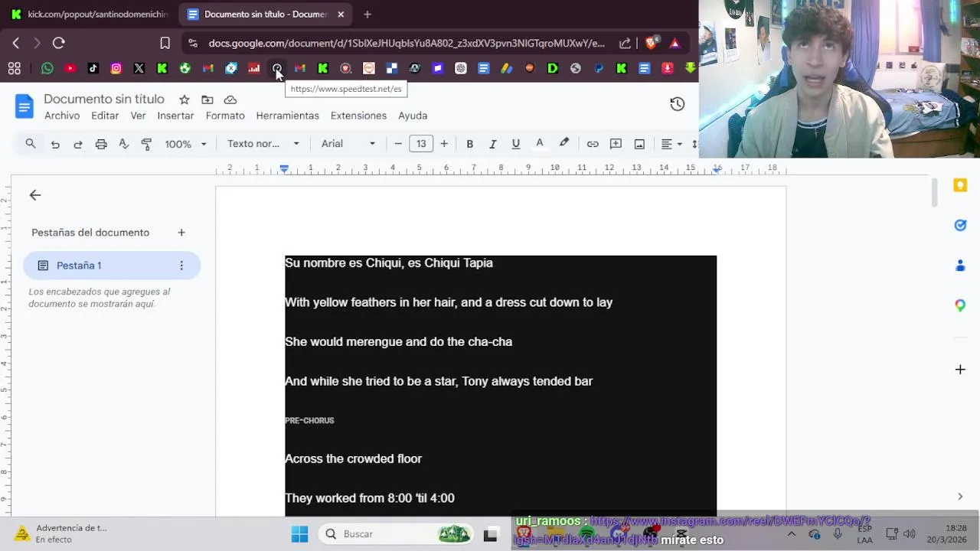Image resolution: width=980 pixels, height=551 pixels.
Task: Get add-ons with side panel plus
Action: click(960, 370)
